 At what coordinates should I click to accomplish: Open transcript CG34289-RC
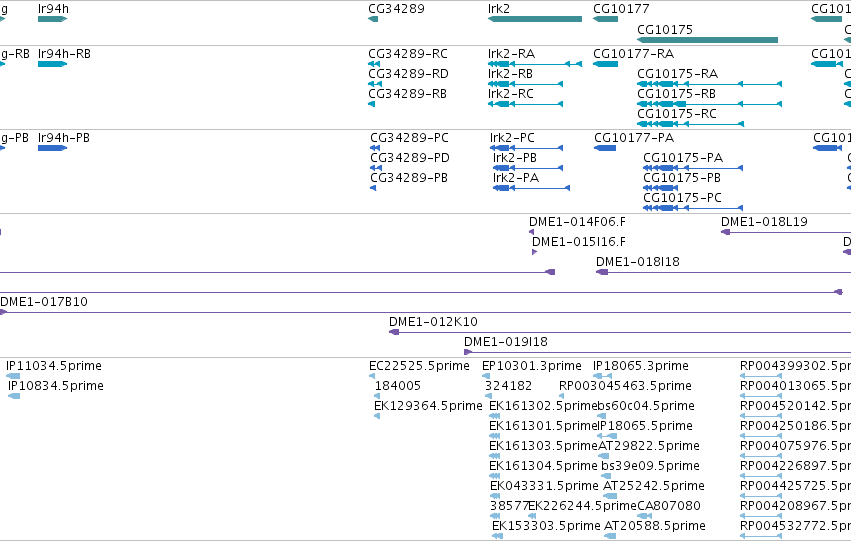coord(408,54)
